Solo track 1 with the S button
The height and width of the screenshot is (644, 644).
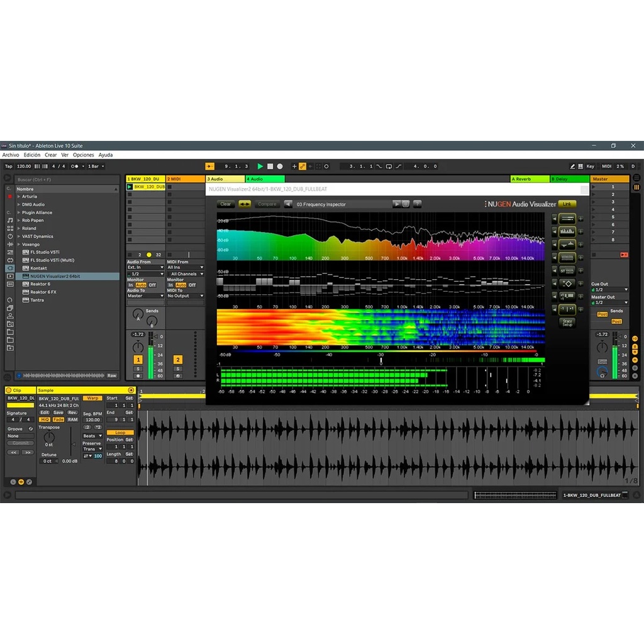point(138,369)
